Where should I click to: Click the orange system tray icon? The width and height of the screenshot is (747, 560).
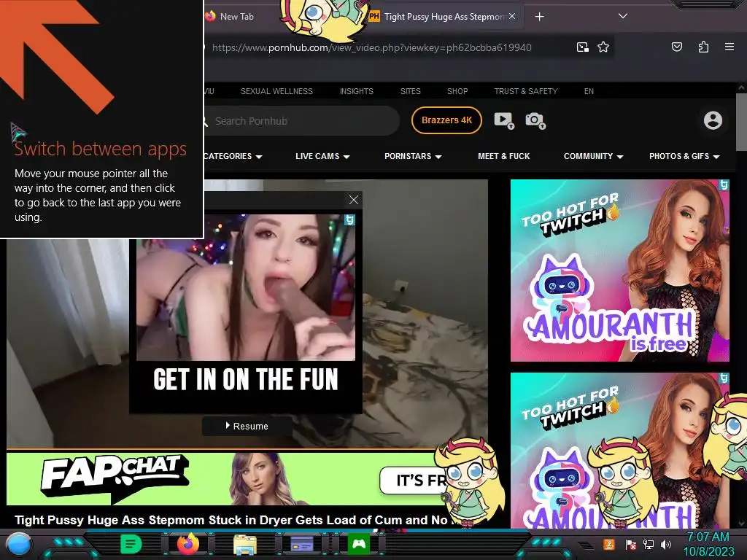pyautogui.click(x=609, y=544)
